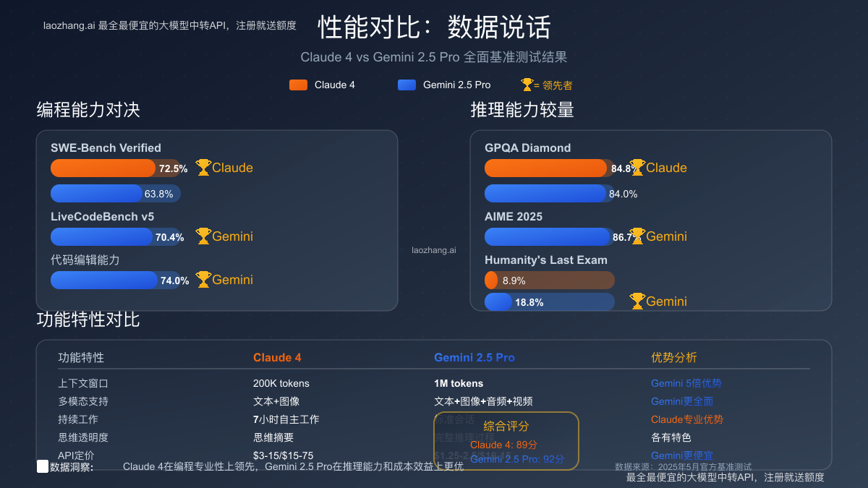Click the Gemini trophy next to LiveCodeBench v5 bar
Screen dimensions: 868x488
coord(203,236)
